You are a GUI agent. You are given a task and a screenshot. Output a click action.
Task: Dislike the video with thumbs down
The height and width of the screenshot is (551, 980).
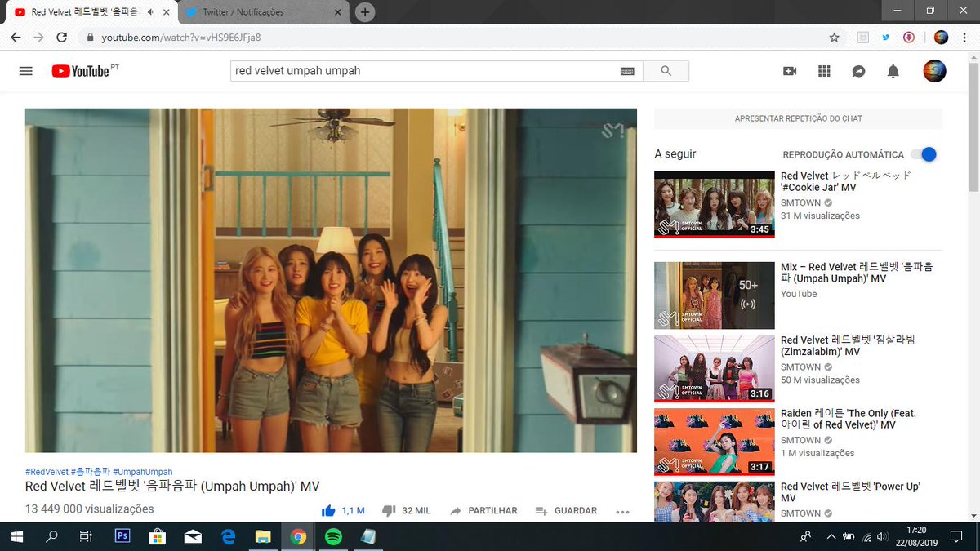tap(389, 511)
